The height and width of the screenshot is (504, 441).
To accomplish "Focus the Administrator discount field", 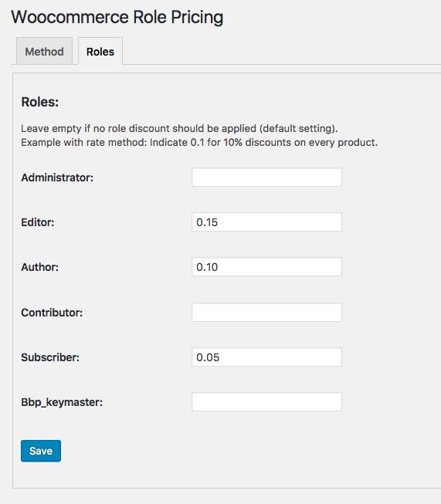I will tap(266, 177).
